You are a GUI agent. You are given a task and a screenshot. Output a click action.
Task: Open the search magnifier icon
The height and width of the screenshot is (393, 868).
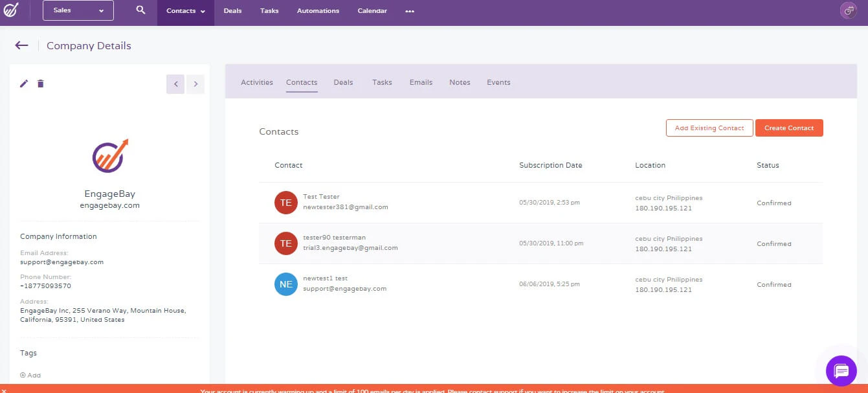[x=140, y=10]
